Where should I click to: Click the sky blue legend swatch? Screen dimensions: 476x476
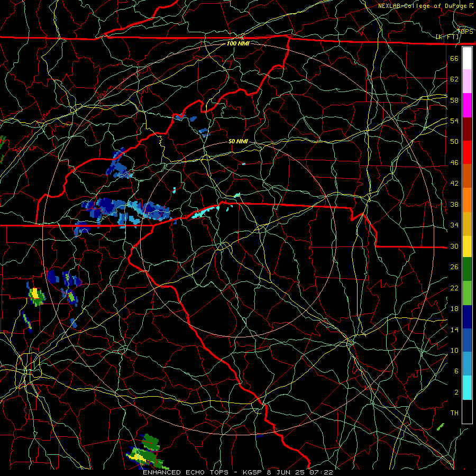pyautogui.click(x=467, y=363)
